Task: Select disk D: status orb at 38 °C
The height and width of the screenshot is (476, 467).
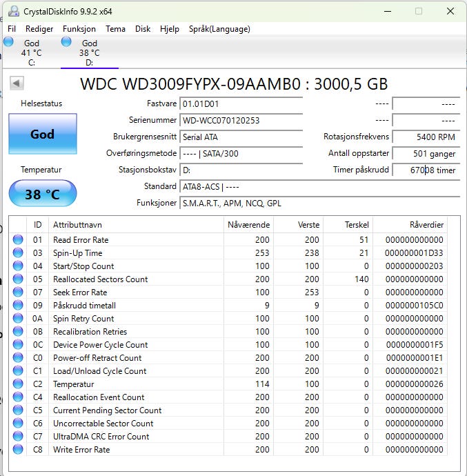Action: pyautogui.click(x=66, y=41)
